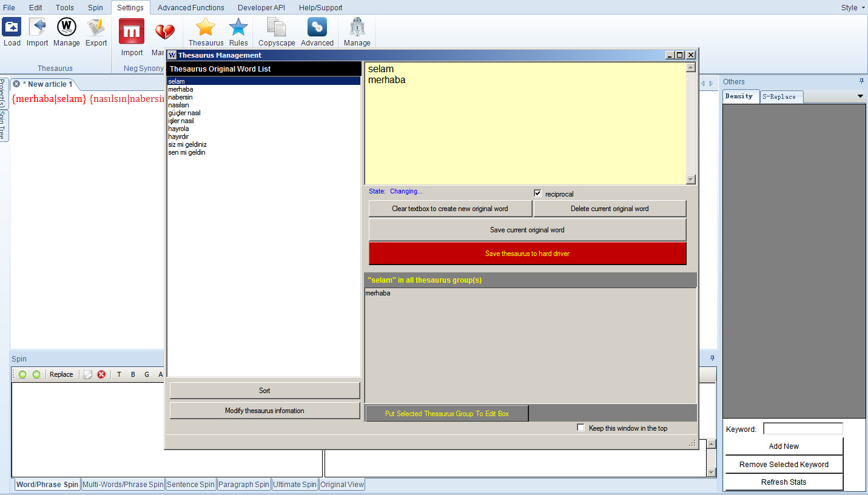Open the Advanced Functions ribbon tab
This screenshot has width=868, height=495.
coord(190,8)
